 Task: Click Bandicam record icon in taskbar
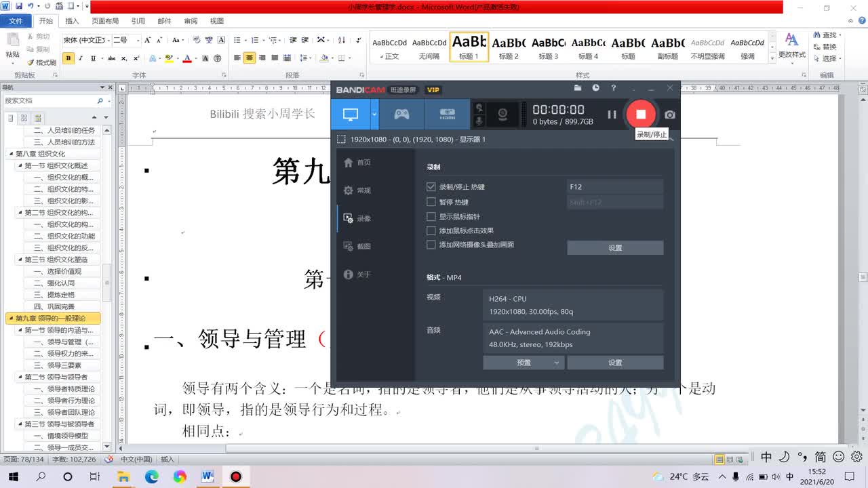coord(235,477)
